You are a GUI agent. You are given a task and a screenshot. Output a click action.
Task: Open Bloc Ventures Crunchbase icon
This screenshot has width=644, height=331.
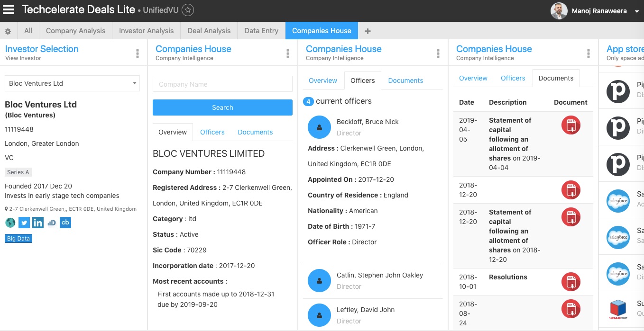pos(65,223)
